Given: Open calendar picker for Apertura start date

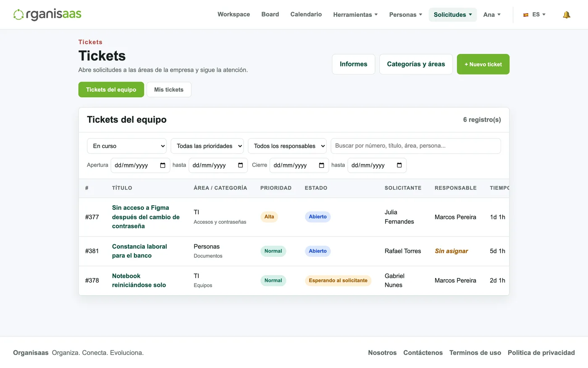Looking at the screenshot, I should pos(163,165).
